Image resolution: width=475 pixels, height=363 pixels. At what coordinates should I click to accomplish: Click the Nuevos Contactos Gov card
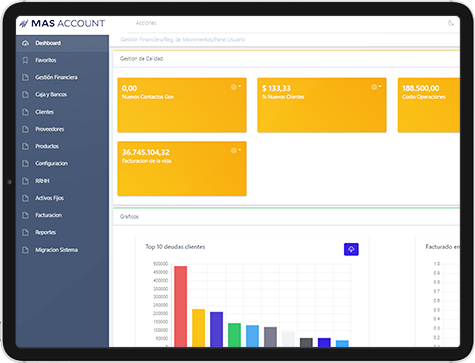click(182, 105)
